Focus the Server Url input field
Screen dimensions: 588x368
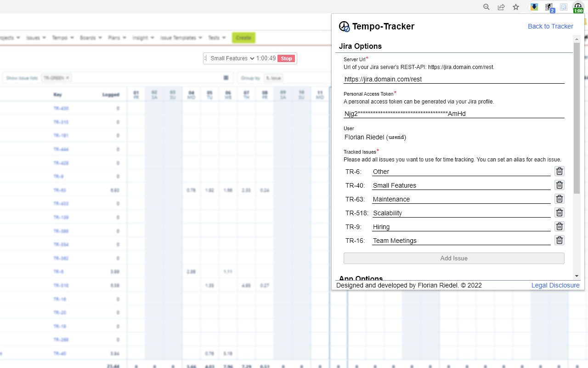click(454, 79)
